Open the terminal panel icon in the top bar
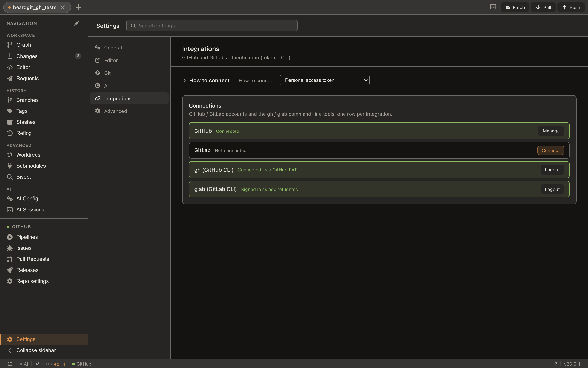 pyautogui.click(x=493, y=7)
